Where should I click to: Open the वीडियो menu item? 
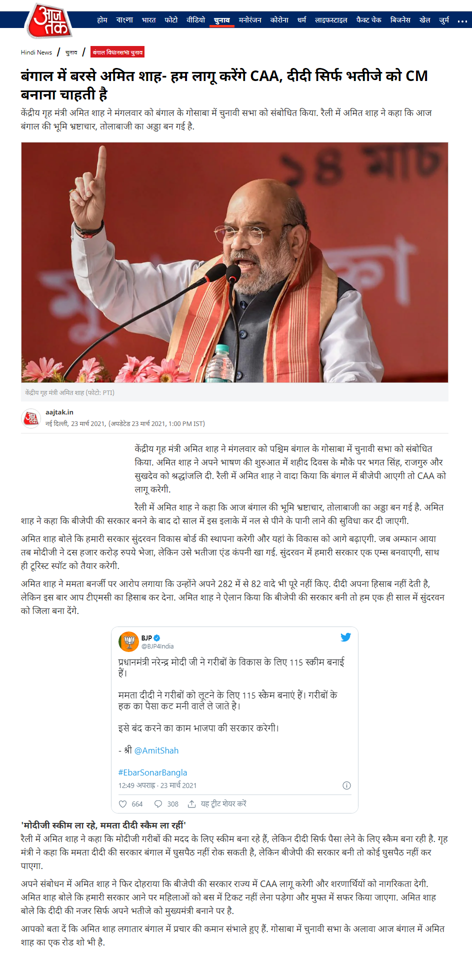[196, 20]
